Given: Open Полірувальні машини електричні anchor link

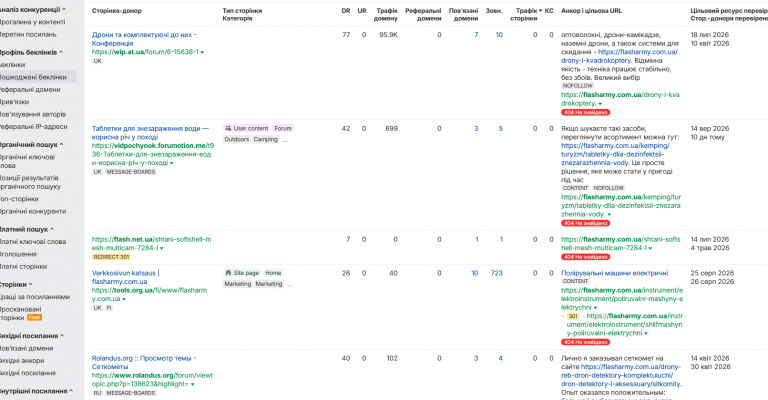Looking at the screenshot, I should click(614, 273).
